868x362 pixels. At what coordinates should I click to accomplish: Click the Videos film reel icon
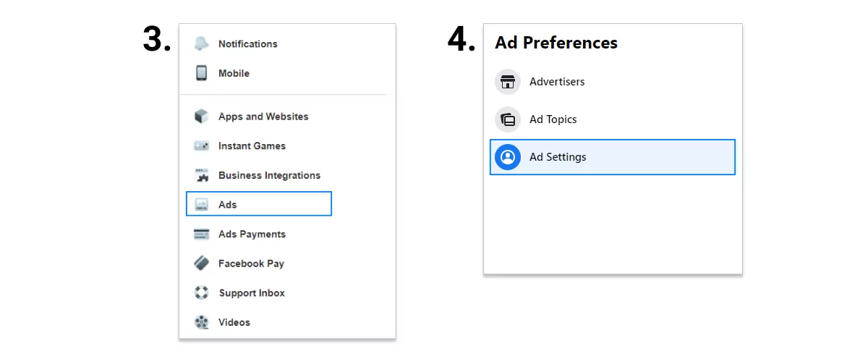(x=202, y=322)
